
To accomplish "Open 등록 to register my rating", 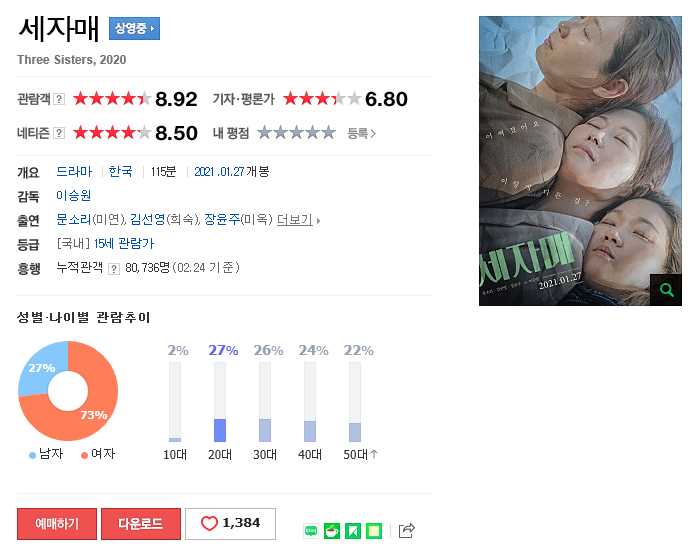I will pos(361,133).
